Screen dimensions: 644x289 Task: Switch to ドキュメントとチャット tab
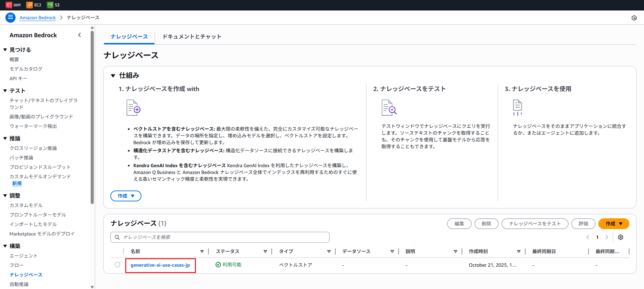(192, 37)
